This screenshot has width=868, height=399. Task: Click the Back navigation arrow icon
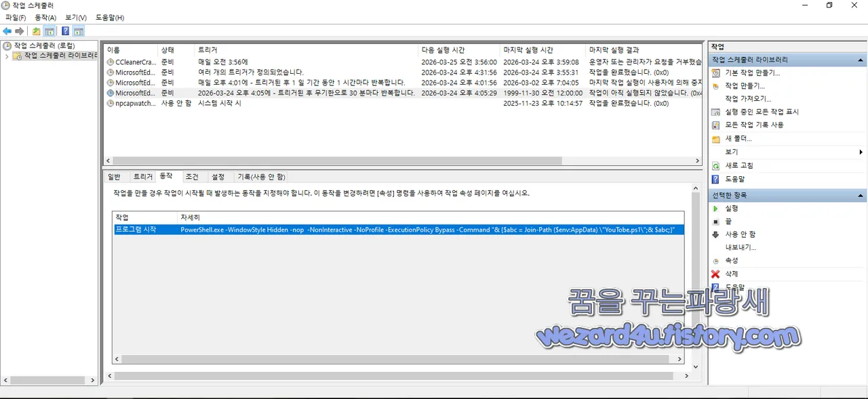pyautogui.click(x=7, y=30)
